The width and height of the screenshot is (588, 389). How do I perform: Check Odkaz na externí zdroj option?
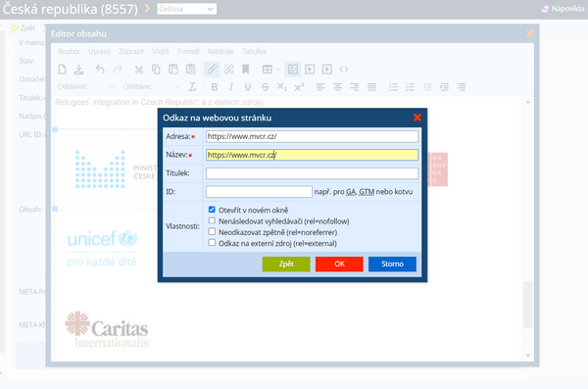212,243
